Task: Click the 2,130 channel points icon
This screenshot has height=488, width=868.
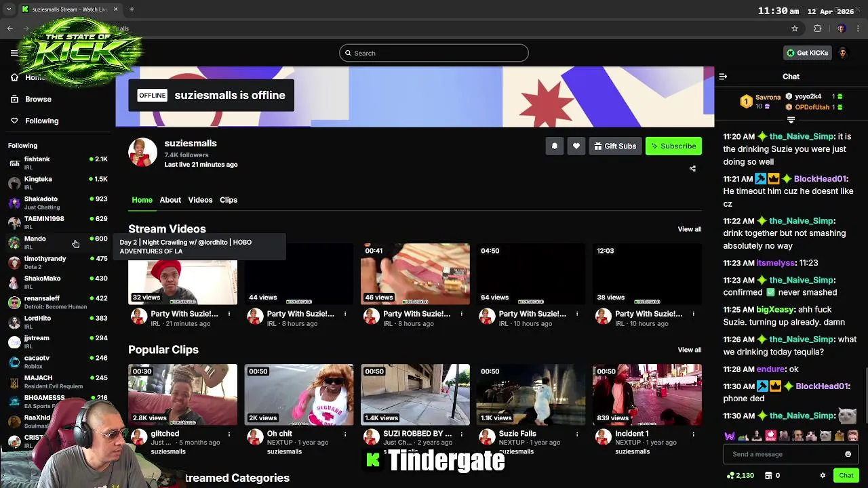Action: click(x=730, y=476)
